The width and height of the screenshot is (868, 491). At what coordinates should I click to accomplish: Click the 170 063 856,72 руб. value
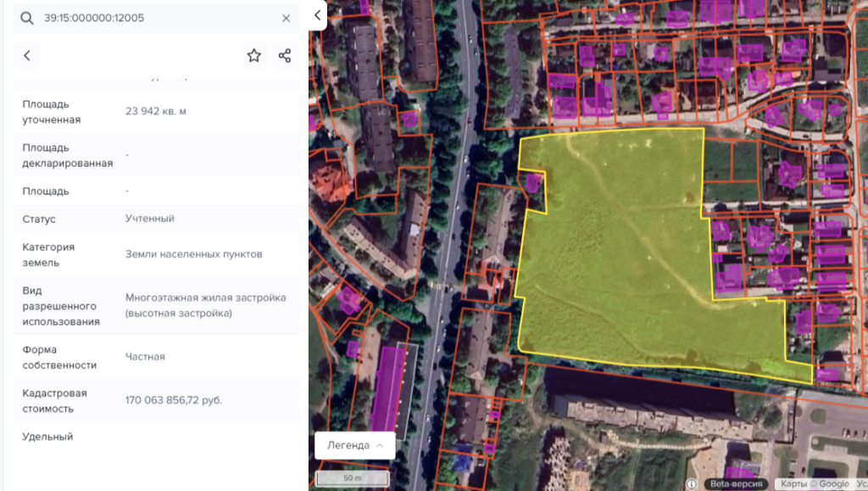173,400
